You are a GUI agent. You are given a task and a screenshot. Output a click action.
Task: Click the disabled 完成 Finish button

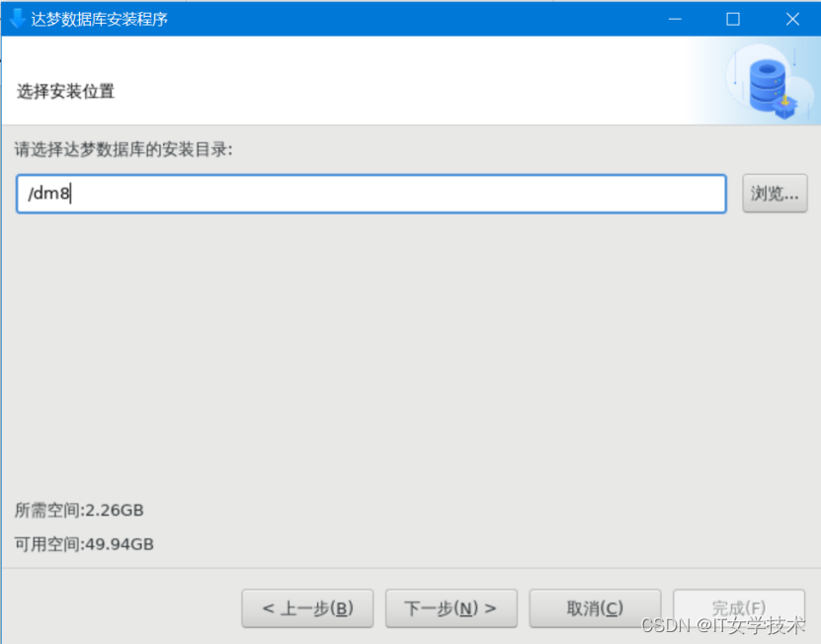tap(739, 608)
